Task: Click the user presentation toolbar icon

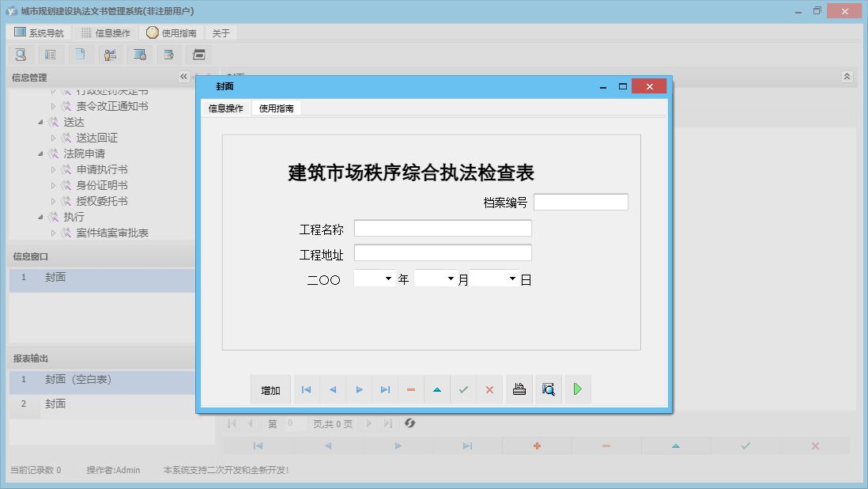Action: (x=111, y=55)
